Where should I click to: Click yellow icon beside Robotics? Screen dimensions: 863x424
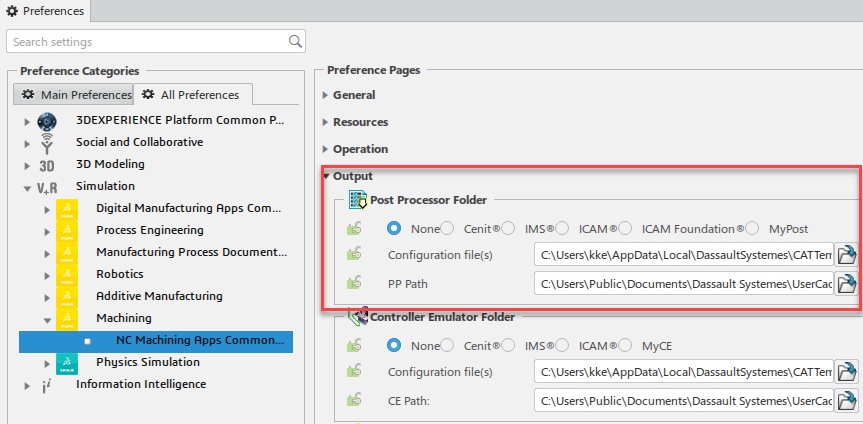(67, 275)
